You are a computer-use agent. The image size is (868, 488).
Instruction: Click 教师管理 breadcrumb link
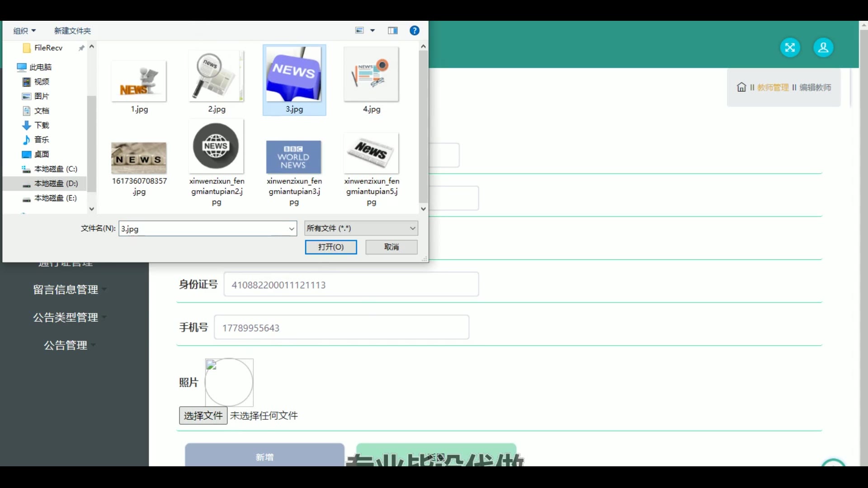(x=773, y=88)
